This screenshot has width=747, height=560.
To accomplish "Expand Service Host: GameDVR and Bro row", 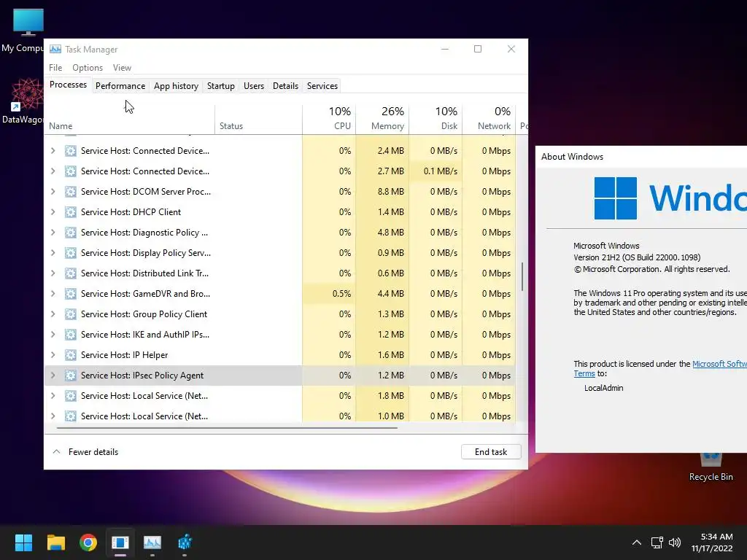I will click(53, 294).
